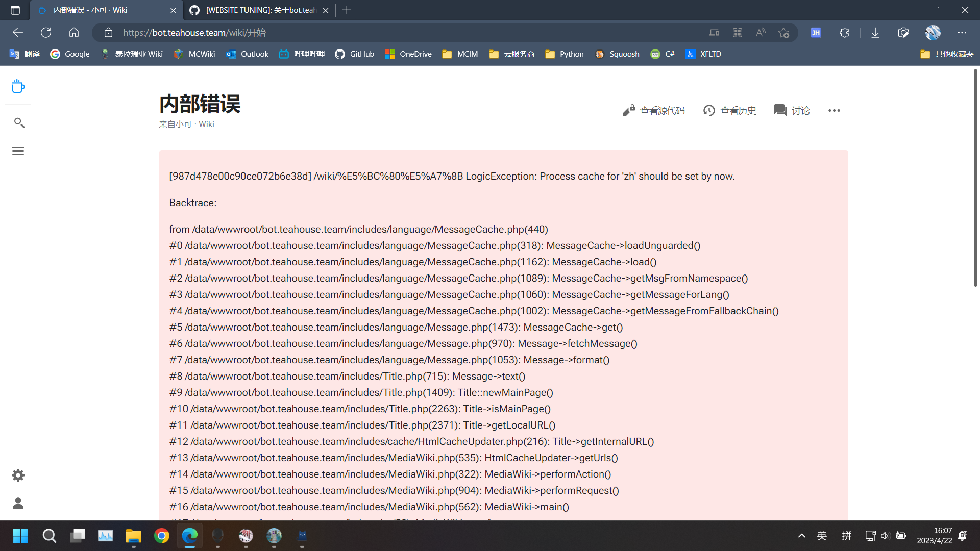Open the user account icon in sidebar
The width and height of the screenshot is (980, 551).
click(18, 504)
